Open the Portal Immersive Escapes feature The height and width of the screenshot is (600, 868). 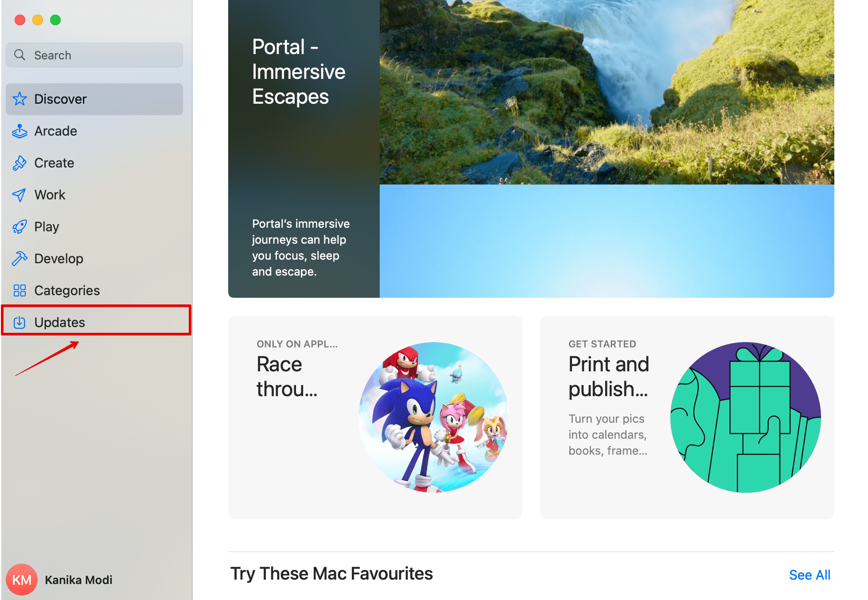531,148
